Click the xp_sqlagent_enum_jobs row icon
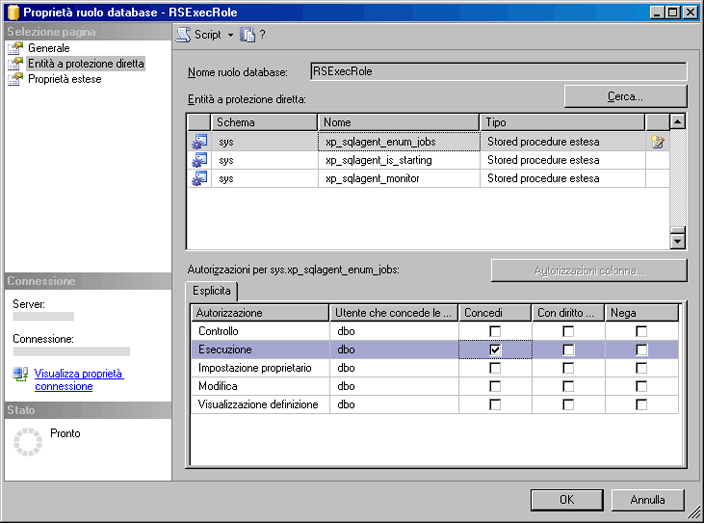Screen dimensions: 704x524 point(199,142)
